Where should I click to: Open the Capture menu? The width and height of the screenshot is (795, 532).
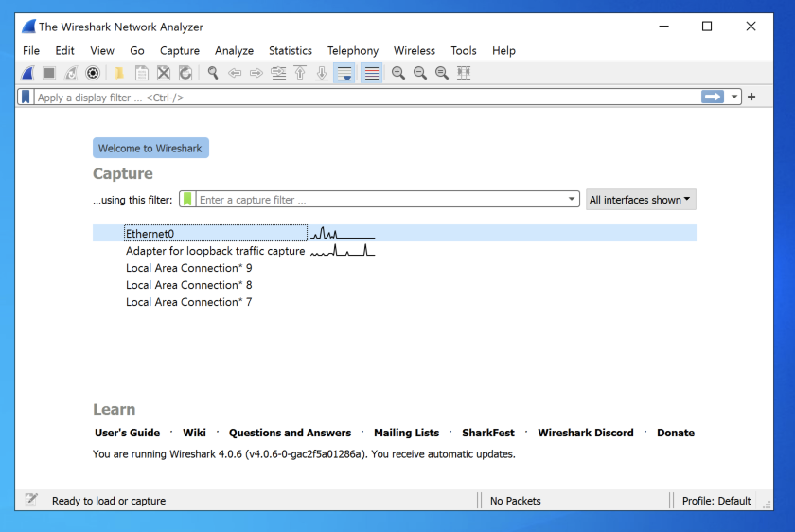pyautogui.click(x=180, y=51)
